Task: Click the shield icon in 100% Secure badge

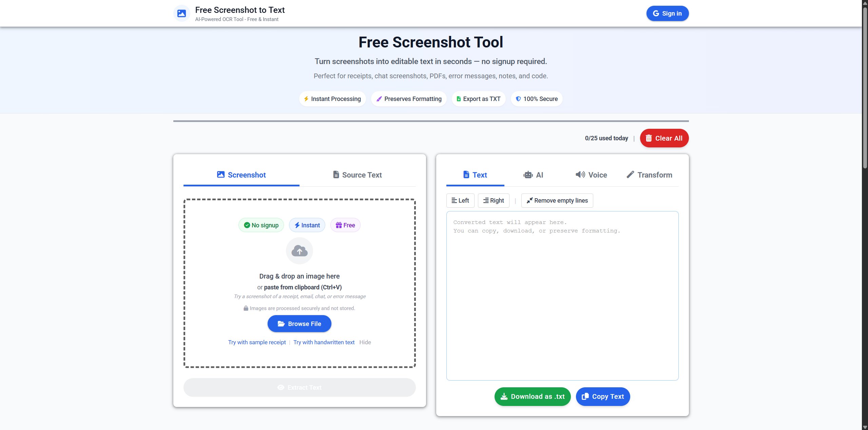Action: (x=518, y=99)
